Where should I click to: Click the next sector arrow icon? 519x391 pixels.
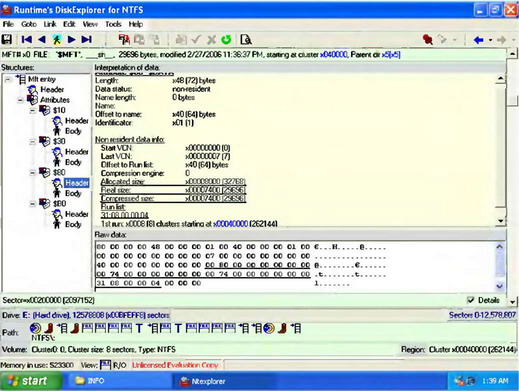[x=71, y=40]
